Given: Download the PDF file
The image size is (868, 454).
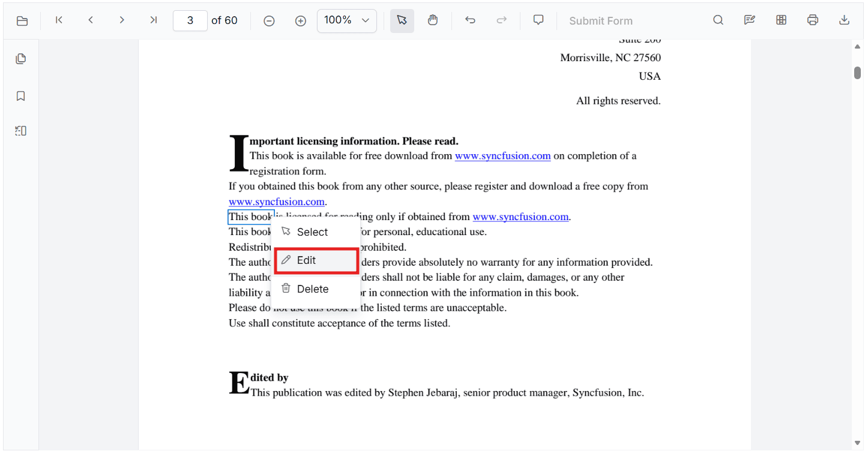Looking at the screenshot, I should (844, 20).
